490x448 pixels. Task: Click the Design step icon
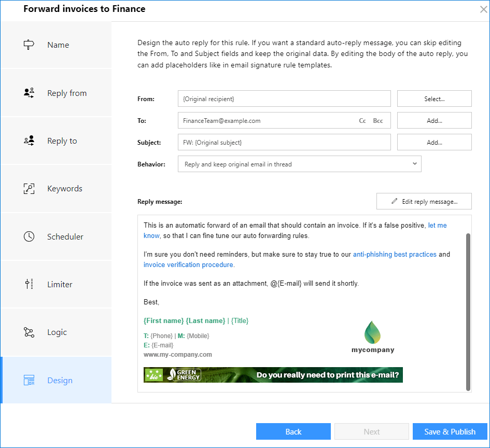tap(29, 380)
